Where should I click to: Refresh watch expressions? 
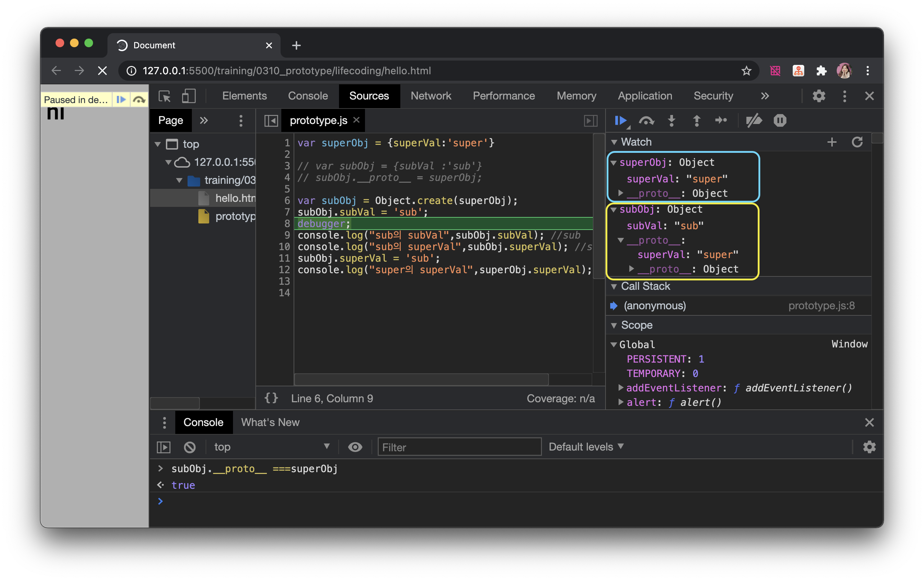857,142
